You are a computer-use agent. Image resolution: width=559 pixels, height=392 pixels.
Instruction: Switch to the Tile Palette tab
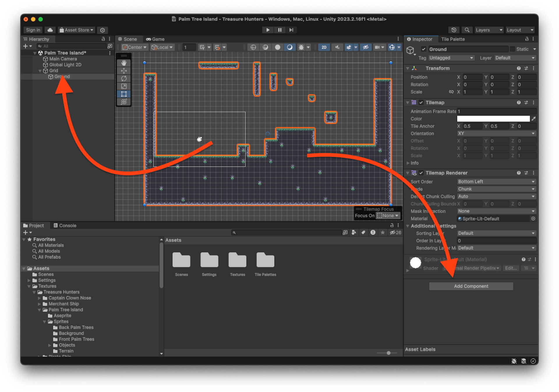click(x=453, y=39)
